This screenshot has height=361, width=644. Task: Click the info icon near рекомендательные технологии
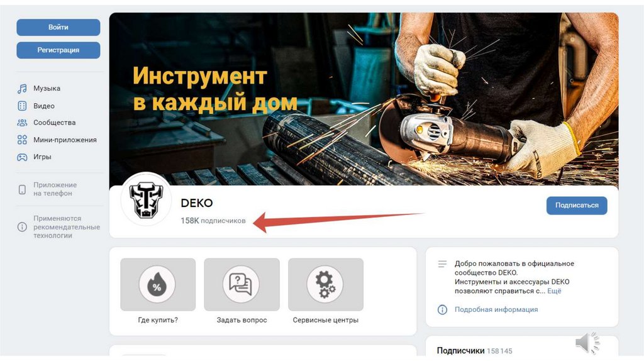tap(22, 227)
